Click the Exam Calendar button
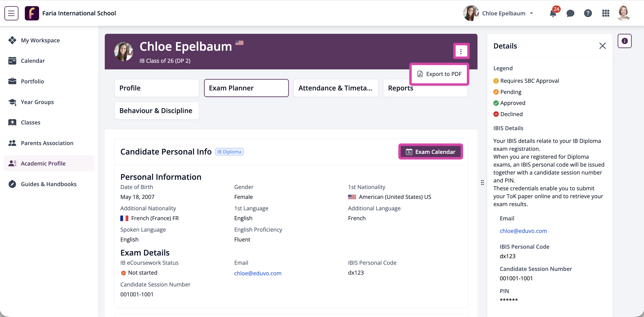 (431, 152)
